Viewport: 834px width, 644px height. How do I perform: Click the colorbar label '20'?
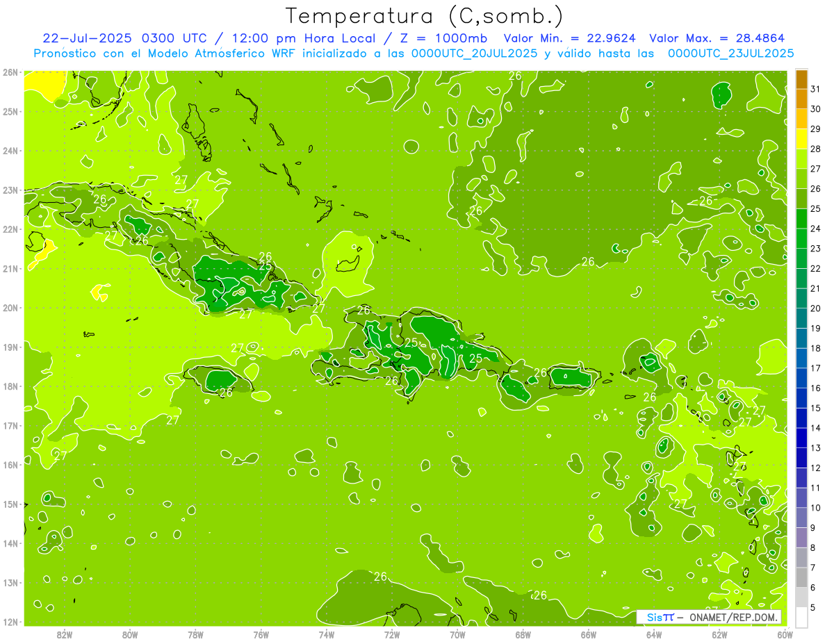point(816,308)
